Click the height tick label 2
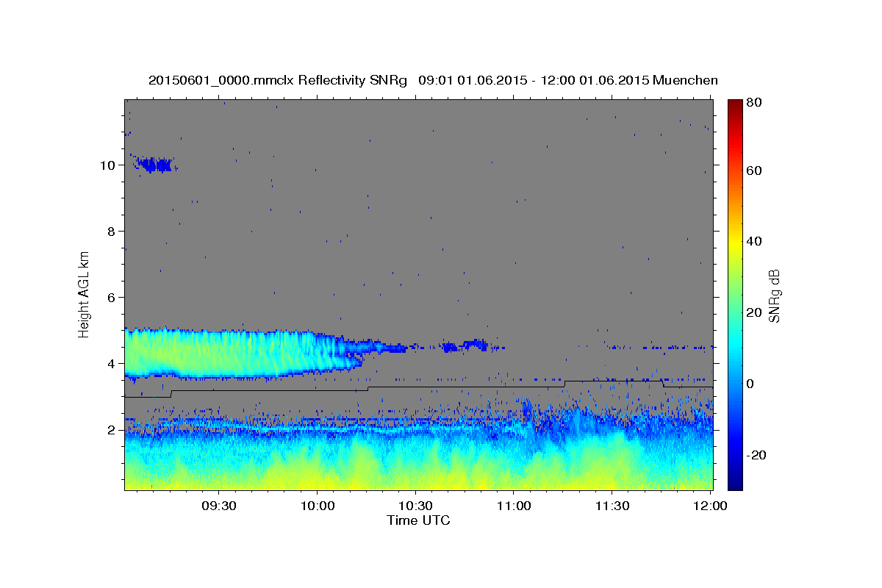This screenshot has width=882, height=588. tap(111, 430)
